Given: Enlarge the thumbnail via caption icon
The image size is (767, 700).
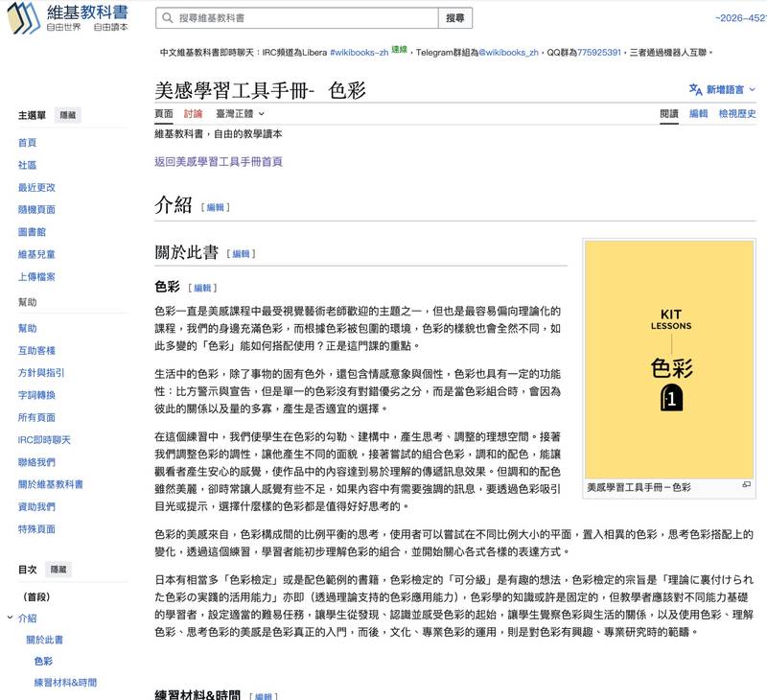Looking at the screenshot, I should tap(747, 484).
